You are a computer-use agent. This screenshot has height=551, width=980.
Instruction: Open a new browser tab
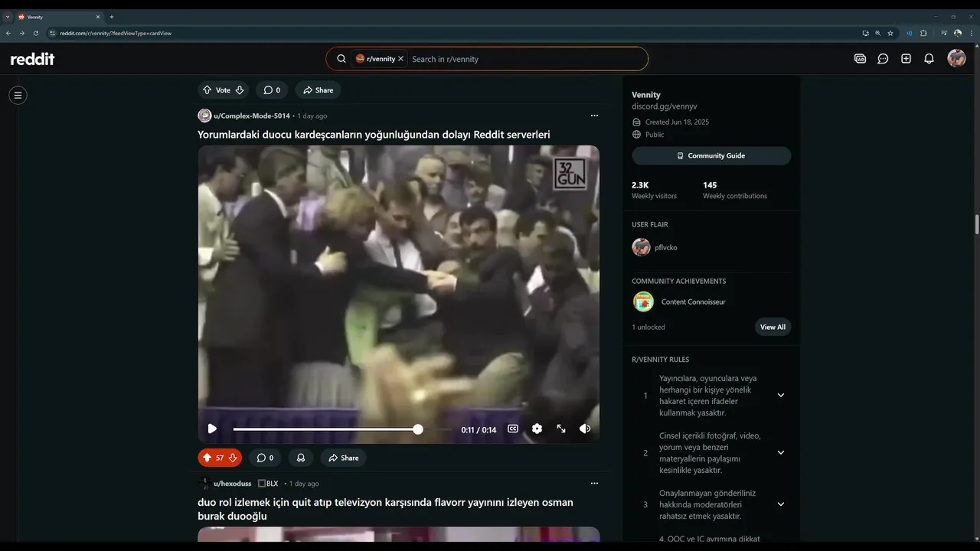coord(112,16)
